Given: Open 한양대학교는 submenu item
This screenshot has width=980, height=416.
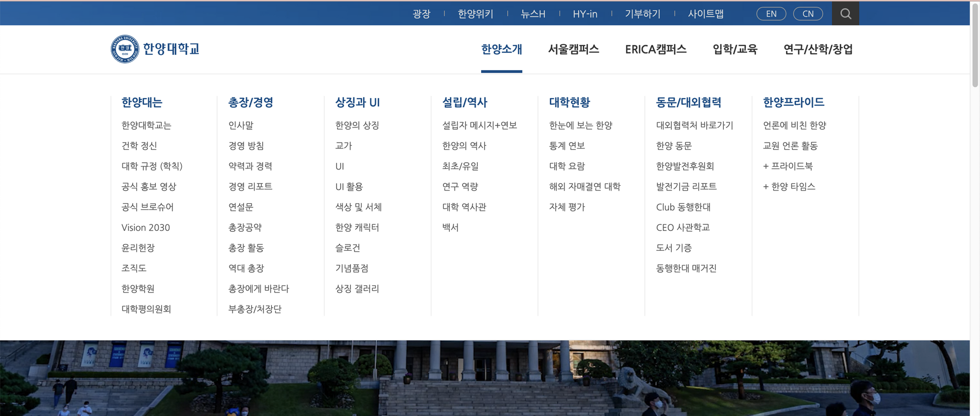Looking at the screenshot, I should [147, 125].
